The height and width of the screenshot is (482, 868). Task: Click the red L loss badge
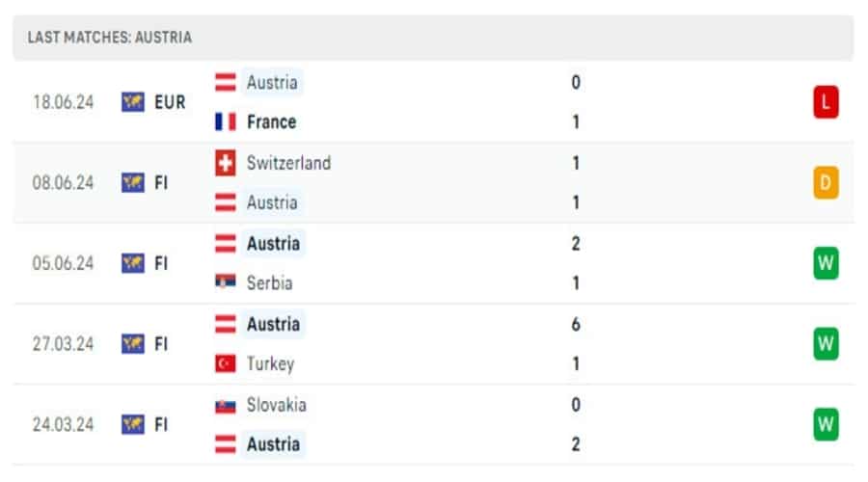[826, 101]
